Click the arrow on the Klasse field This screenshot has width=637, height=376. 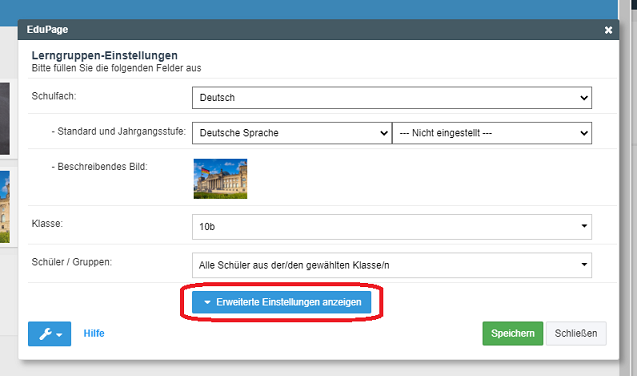584,226
